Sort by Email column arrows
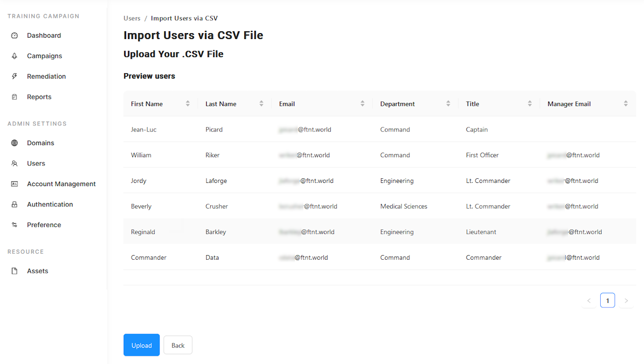 point(362,104)
